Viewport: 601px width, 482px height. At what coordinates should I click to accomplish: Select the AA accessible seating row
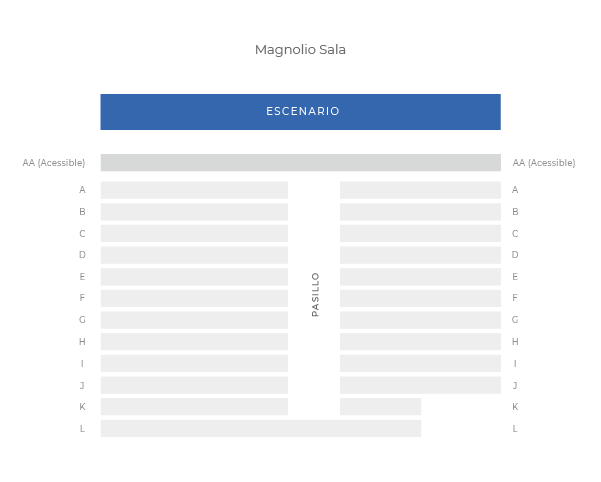coord(300,162)
